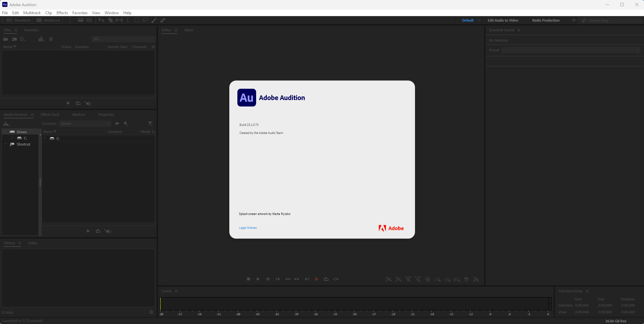644x324 pixels.
Task: Select the Spot Healing Brush tool
Action: click(x=163, y=20)
